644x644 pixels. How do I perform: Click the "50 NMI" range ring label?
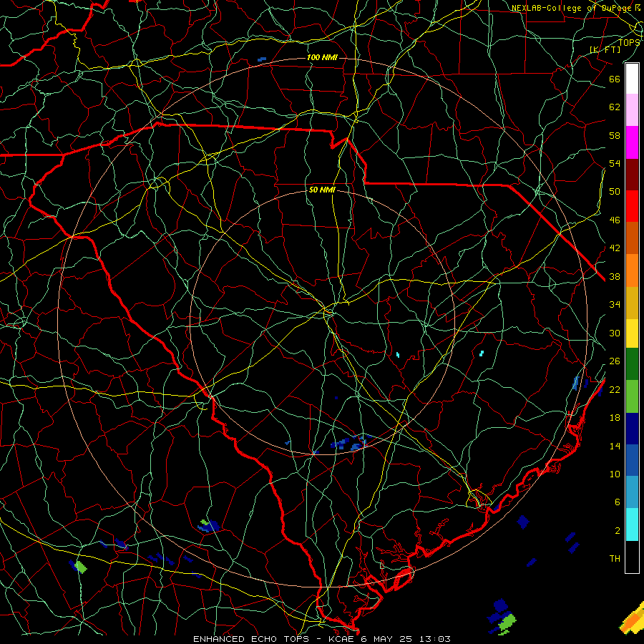[322, 190]
